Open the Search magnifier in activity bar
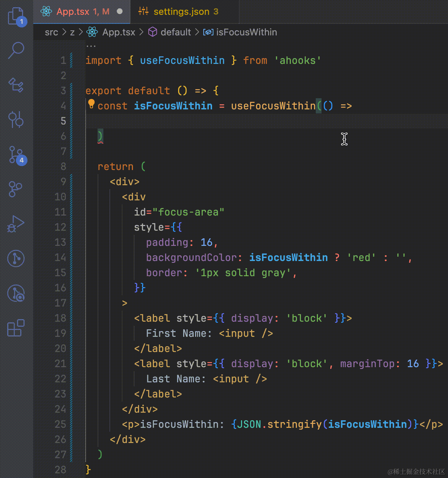This screenshot has height=478, width=448. click(x=16, y=50)
